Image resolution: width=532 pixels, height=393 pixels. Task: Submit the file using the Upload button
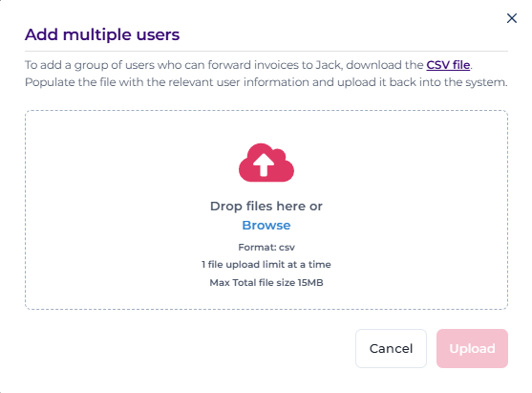point(472,348)
